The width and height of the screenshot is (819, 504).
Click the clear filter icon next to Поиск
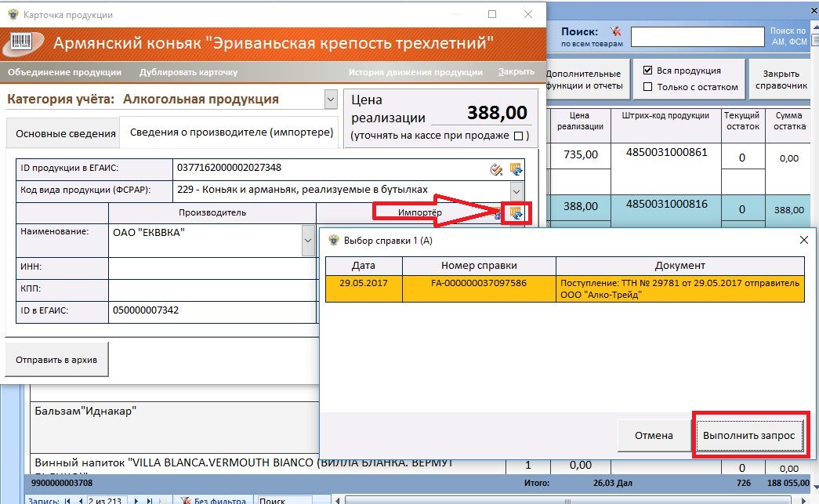coord(615,32)
